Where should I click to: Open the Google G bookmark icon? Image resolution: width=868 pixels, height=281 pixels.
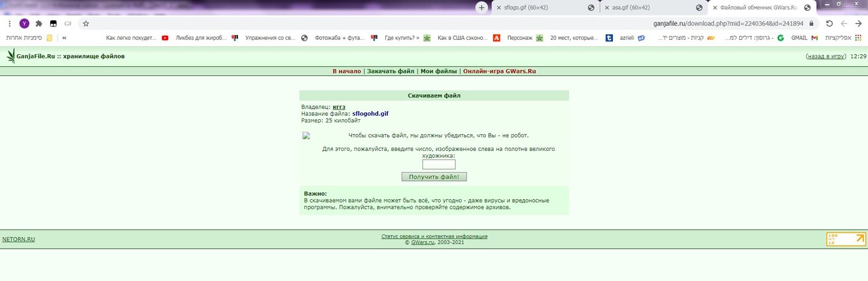pos(781,38)
